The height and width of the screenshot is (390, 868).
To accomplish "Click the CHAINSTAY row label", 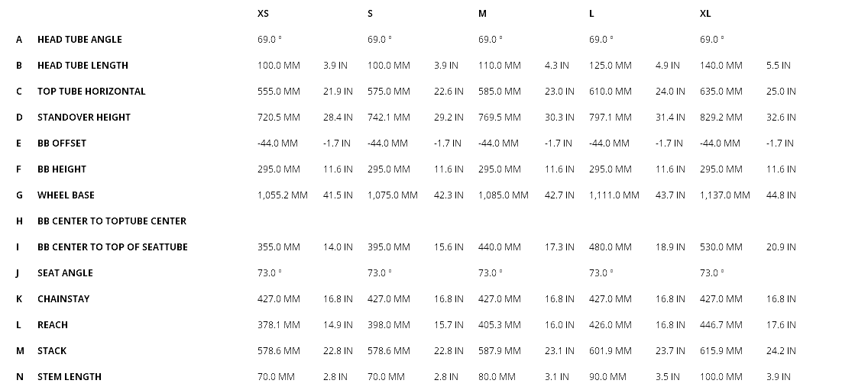I will point(63,299).
